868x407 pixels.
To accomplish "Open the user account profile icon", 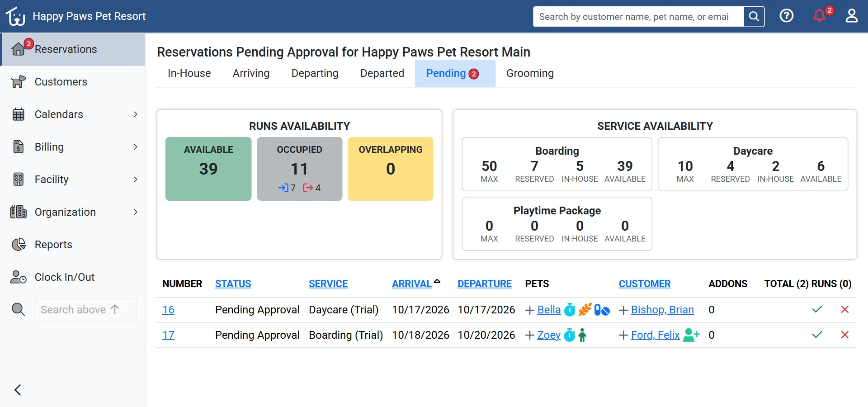I will tap(852, 16).
